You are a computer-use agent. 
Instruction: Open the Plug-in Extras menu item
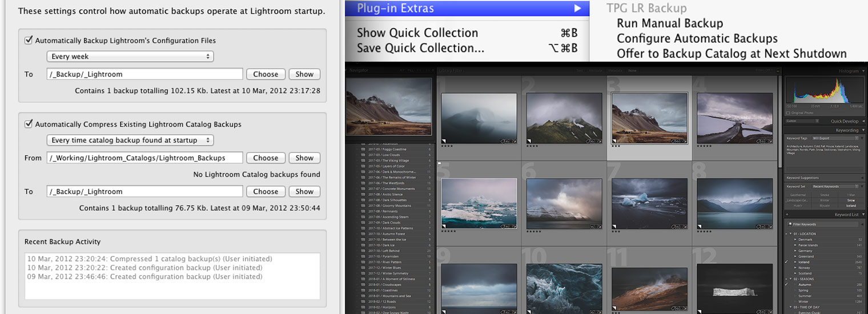pyautogui.click(x=467, y=9)
